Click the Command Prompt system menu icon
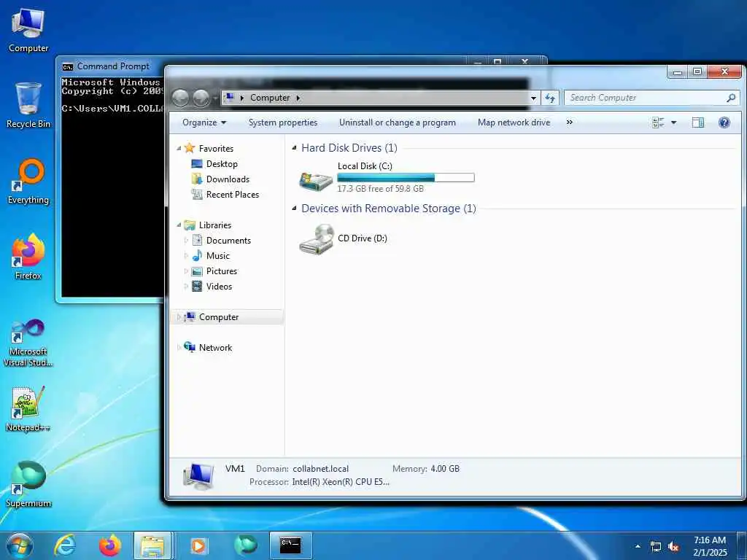Viewport: 747px width, 560px height. coord(68,66)
